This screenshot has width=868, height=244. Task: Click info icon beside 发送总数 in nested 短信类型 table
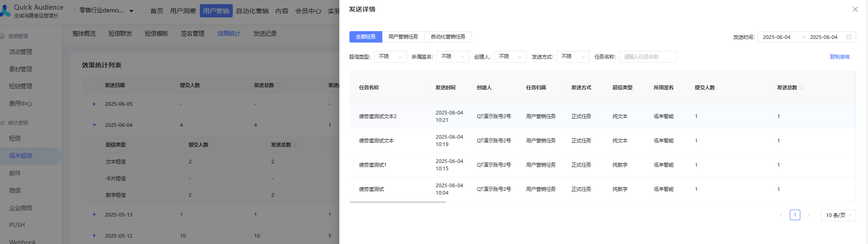[295, 145]
